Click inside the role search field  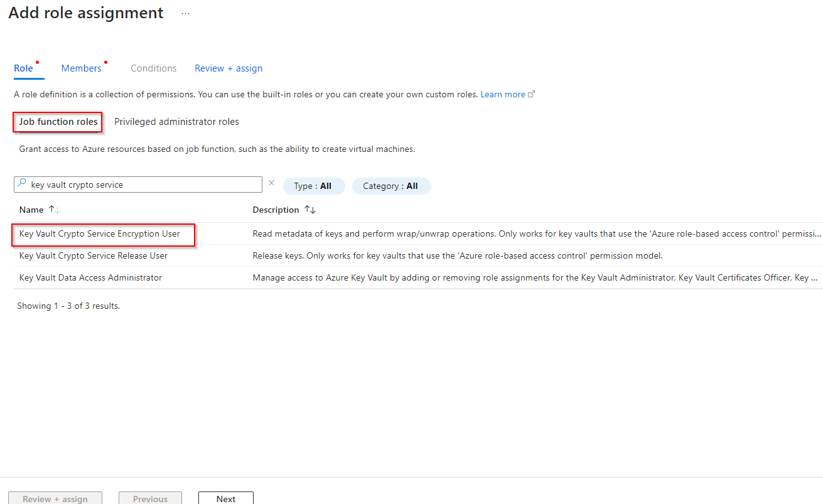click(138, 185)
